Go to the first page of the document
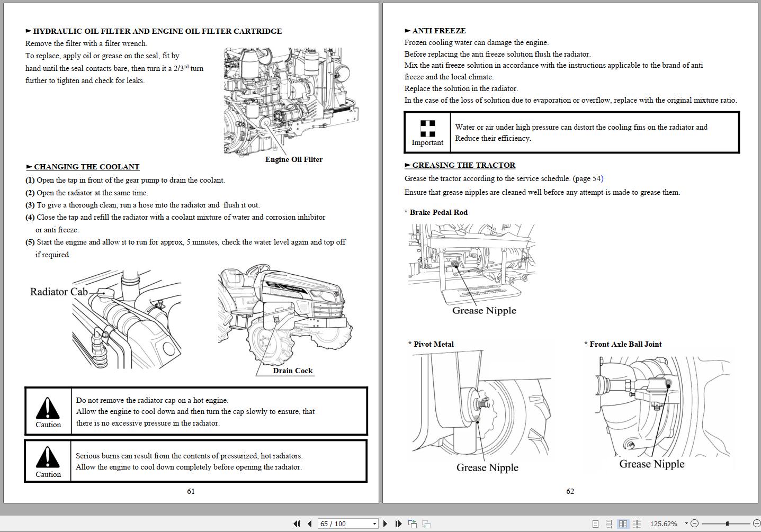761x532 pixels. click(297, 524)
